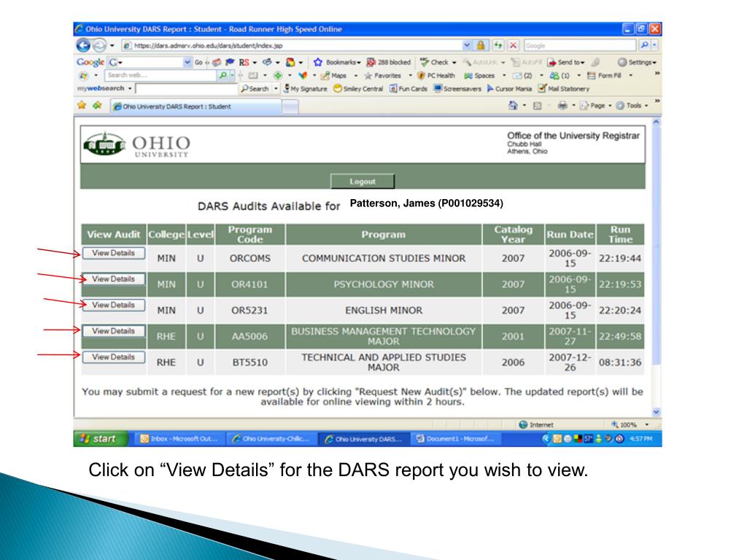This screenshot has height=560, width=747.
Task: Focus the Google search box at top right
Action: click(x=580, y=45)
